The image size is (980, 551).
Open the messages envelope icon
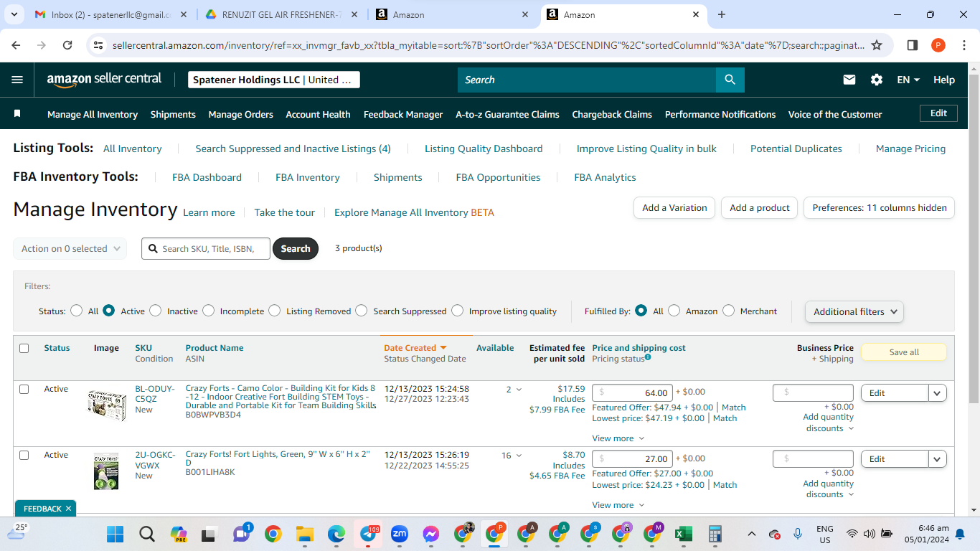(x=849, y=80)
